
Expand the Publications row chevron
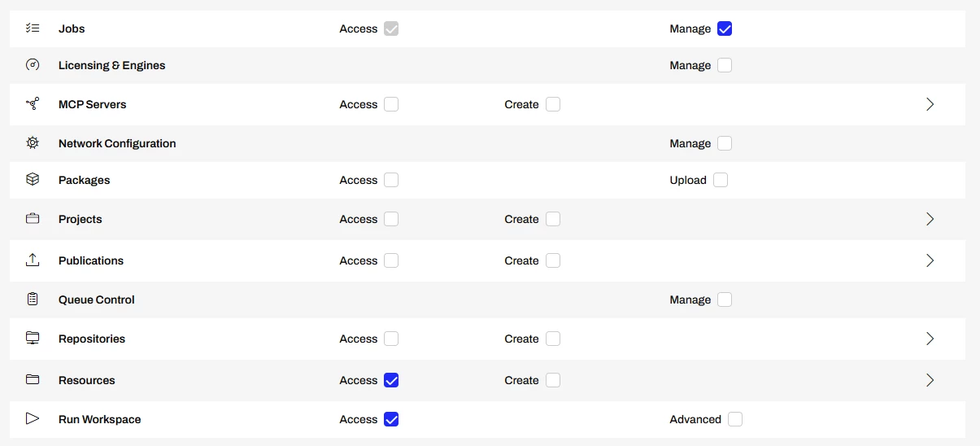pyautogui.click(x=930, y=260)
